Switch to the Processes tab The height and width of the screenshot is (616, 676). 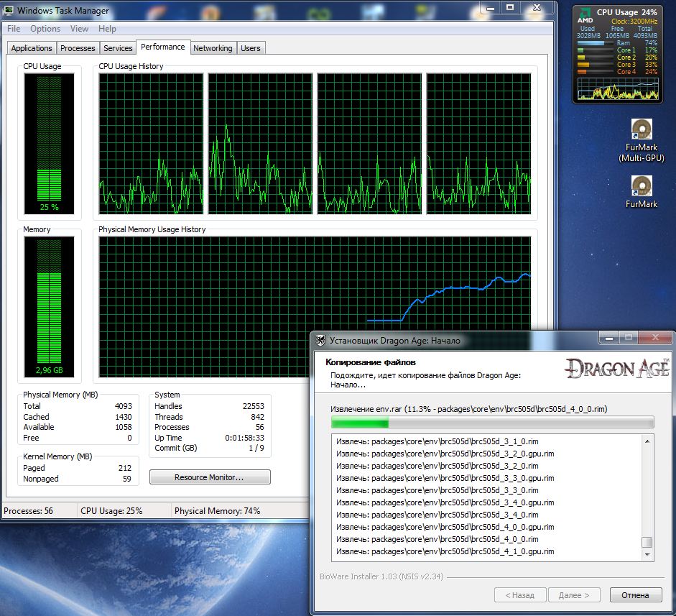tap(78, 48)
